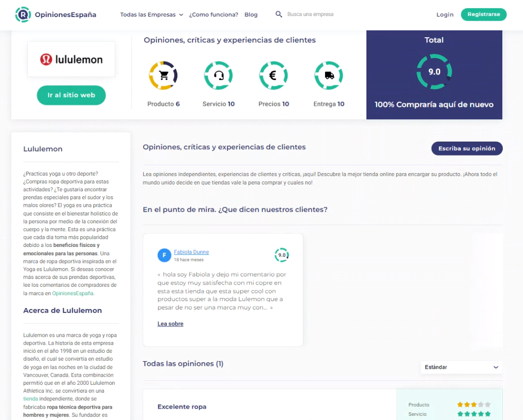This screenshot has width=523, height=420.
Task: Click Fabiola's review excerpt text
Action: tap(222, 291)
